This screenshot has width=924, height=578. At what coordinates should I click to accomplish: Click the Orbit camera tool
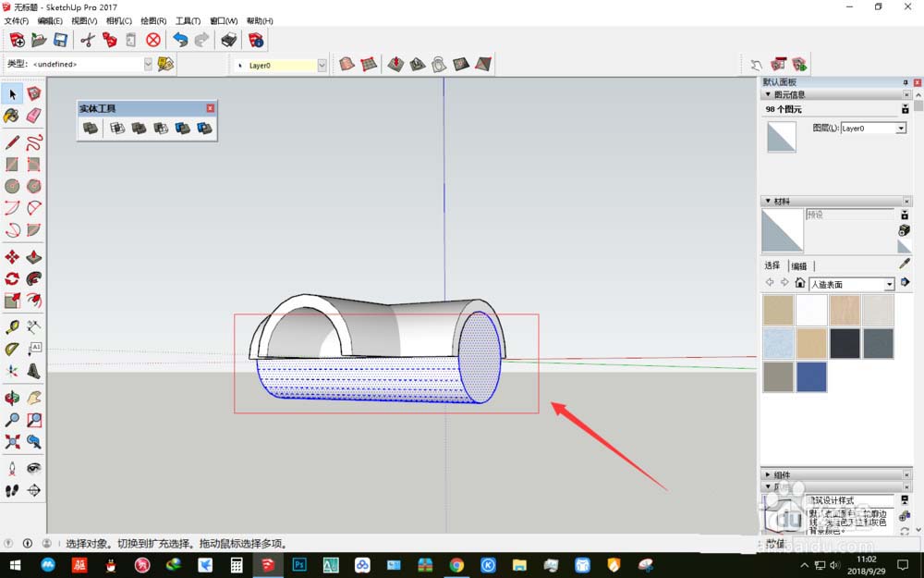(x=12, y=398)
